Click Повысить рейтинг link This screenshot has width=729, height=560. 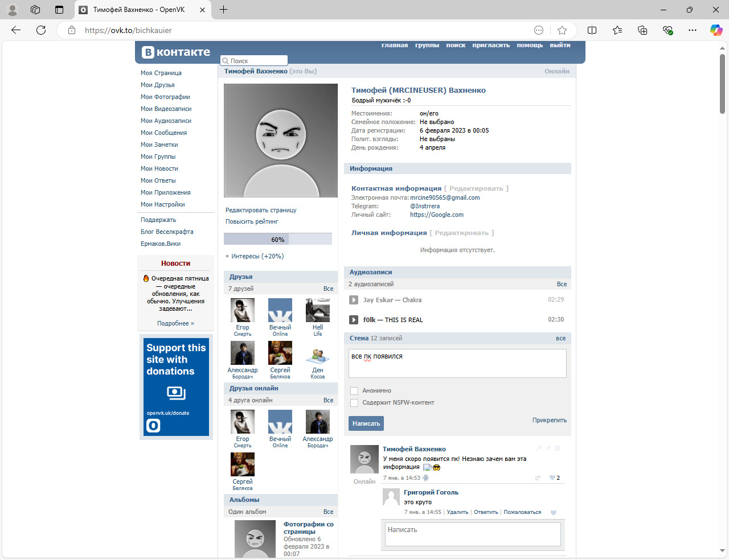coord(252,221)
